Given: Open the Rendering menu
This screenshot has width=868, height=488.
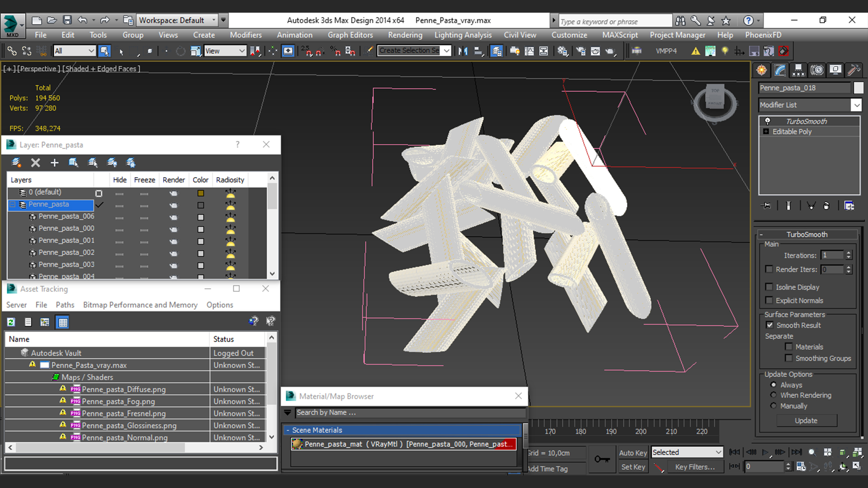Looking at the screenshot, I should (x=405, y=35).
